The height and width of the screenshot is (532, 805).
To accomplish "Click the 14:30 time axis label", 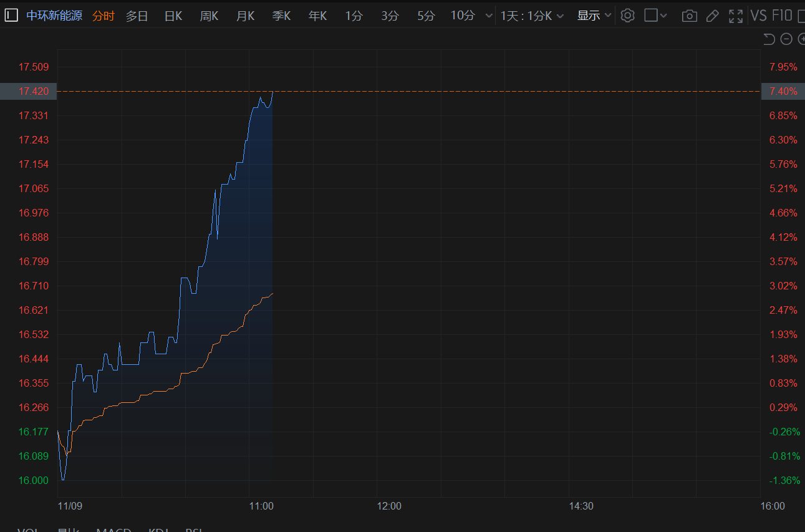I will 581,506.
